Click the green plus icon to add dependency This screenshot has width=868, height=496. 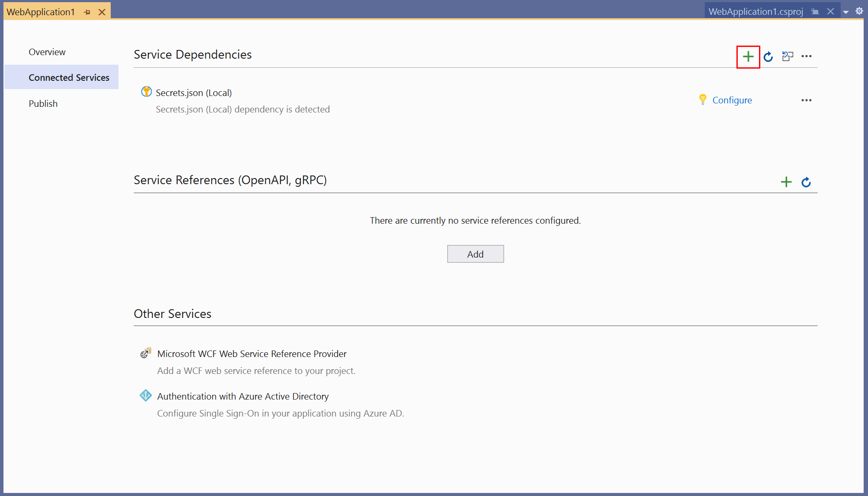click(x=747, y=56)
